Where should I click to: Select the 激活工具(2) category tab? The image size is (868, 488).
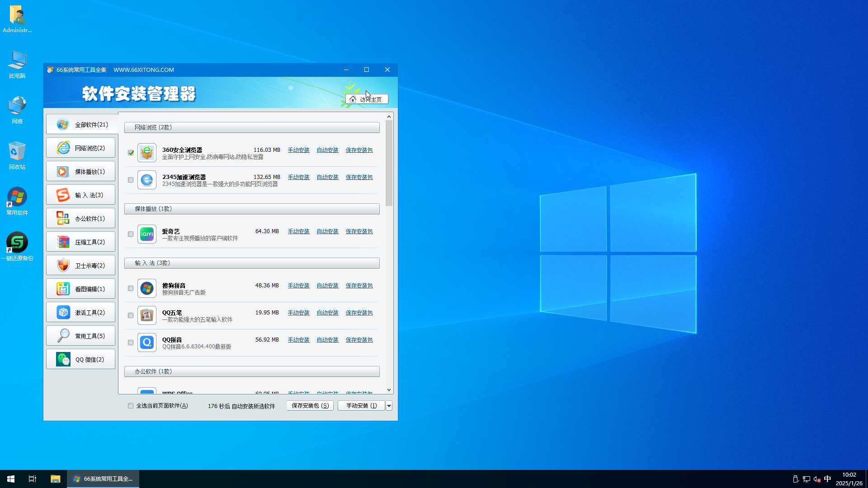80,312
